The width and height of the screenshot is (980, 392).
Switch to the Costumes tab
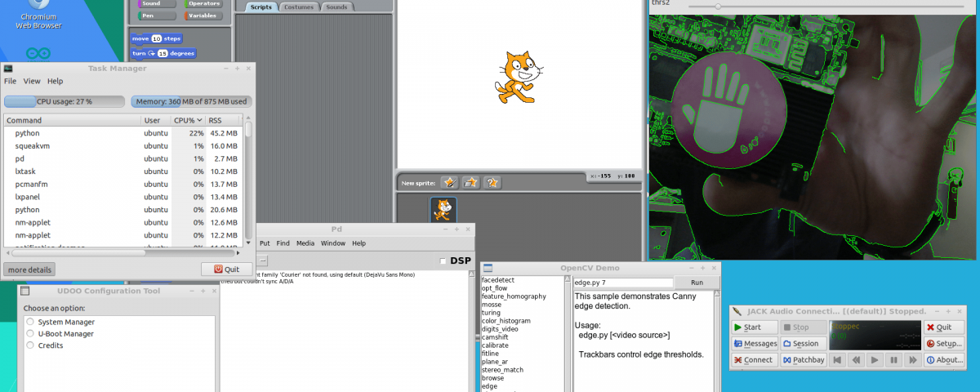click(x=298, y=7)
